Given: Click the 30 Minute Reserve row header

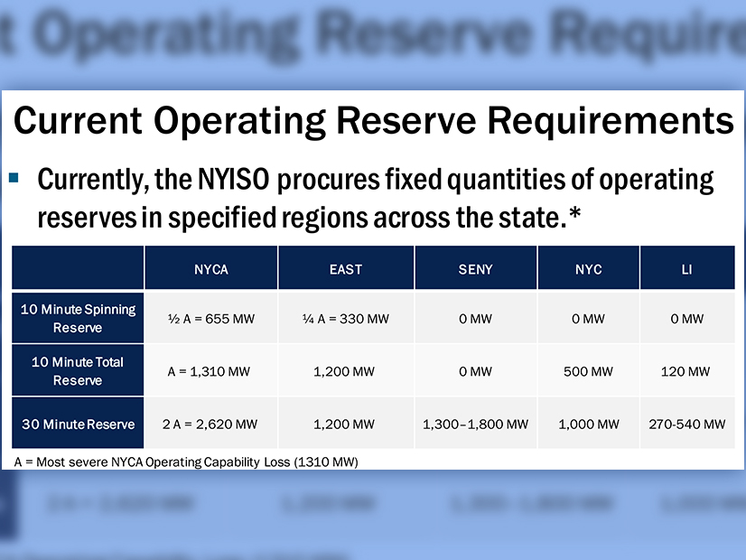Looking at the screenshot, I should pyautogui.click(x=78, y=424).
